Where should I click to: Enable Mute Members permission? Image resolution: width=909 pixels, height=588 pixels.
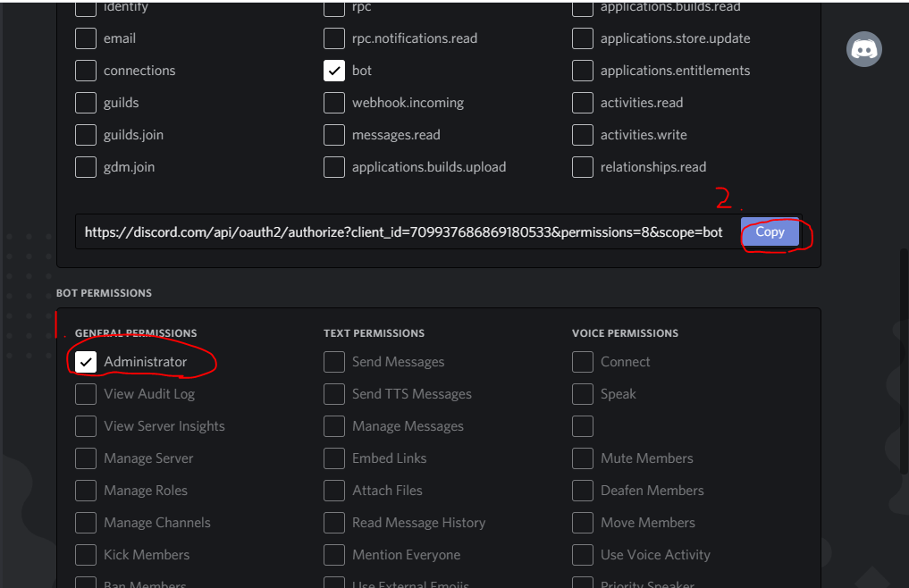(583, 458)
